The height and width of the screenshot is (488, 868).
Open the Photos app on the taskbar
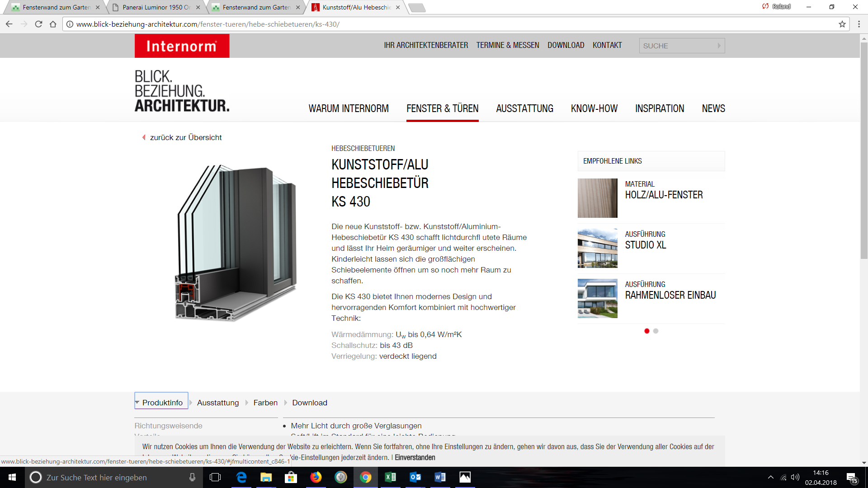tap(465, 477)
